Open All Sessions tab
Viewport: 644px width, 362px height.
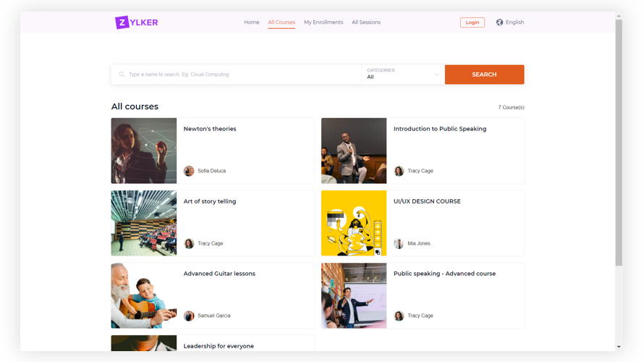click(x=366, y=22)
